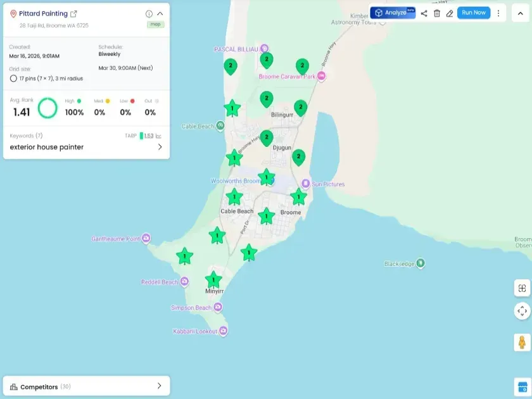This screenshot has height=399, width=532.
Task: Click the 28 Taiji Rd address text
Action: (x=54, y=25)
